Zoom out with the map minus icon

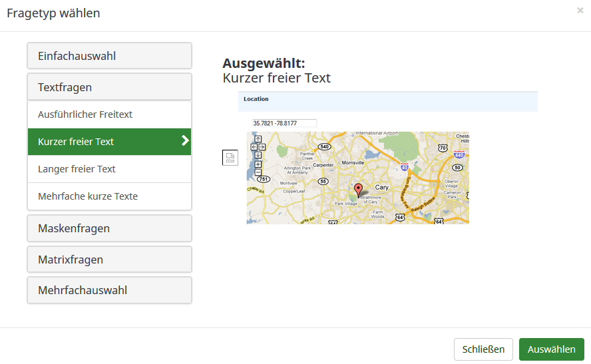(258, 172)
